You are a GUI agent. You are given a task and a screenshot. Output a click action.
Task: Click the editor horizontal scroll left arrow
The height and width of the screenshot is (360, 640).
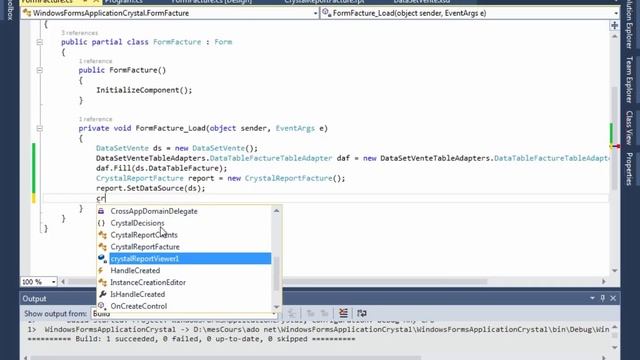pyautogui.click(x=63, y=282)
